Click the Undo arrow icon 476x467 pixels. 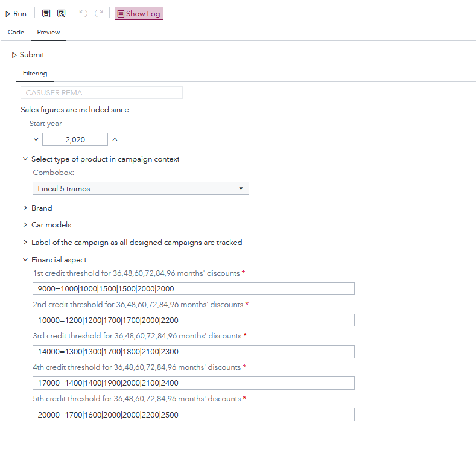pos(83,13)
